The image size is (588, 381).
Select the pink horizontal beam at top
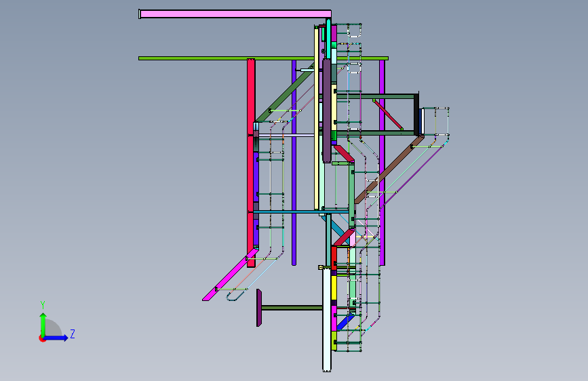[235, 14]
